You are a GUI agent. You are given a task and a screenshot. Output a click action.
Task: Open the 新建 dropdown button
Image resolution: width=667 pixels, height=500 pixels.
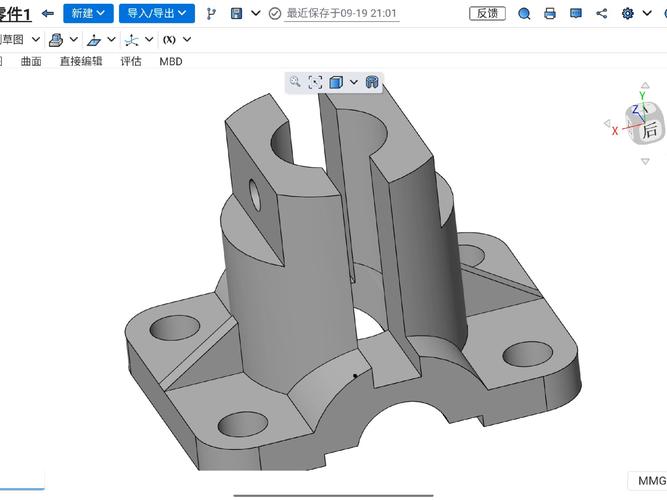(88, 13)
